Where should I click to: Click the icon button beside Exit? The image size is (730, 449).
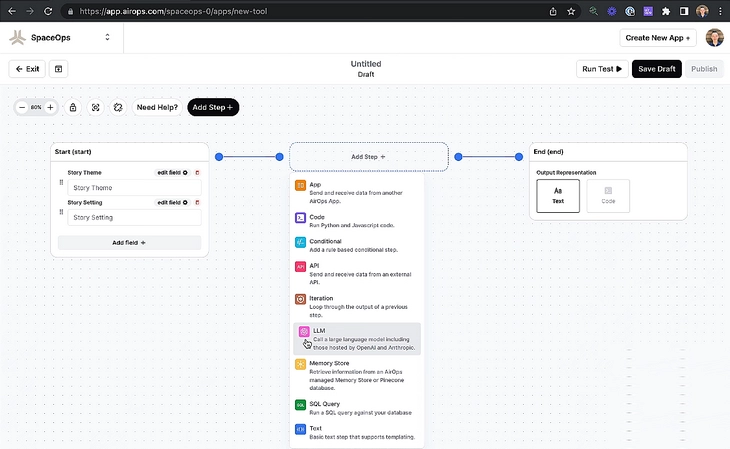click(x=58, y=69)
